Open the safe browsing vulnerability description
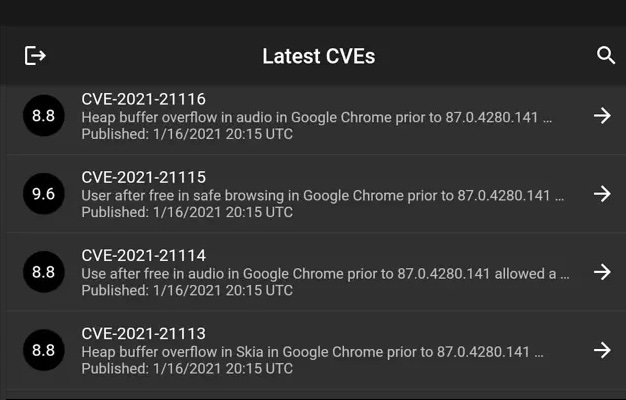The width and height of the screenshot is (626, 400). [x=316, y=195]
